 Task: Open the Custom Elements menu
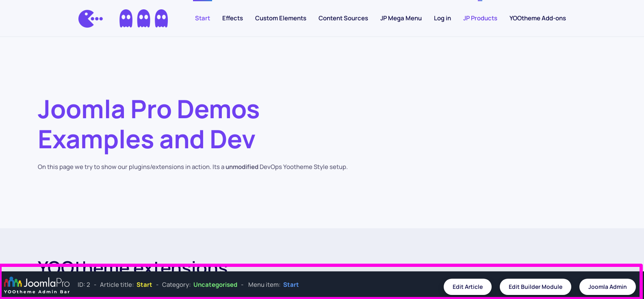click(x=281, y=18)
